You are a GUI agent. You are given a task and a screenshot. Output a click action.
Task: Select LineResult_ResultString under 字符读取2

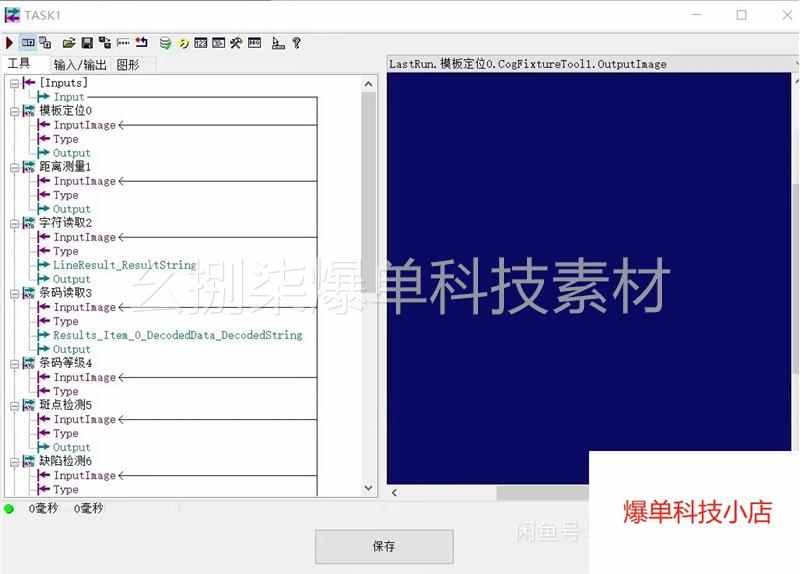pyautogui.click(x=124, y=265)
